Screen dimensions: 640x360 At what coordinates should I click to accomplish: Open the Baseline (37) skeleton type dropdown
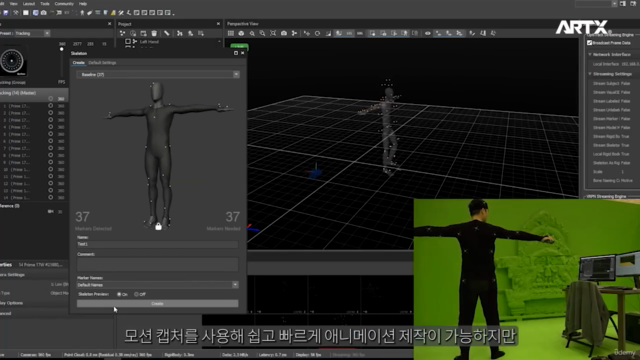[x=158, y=75]
